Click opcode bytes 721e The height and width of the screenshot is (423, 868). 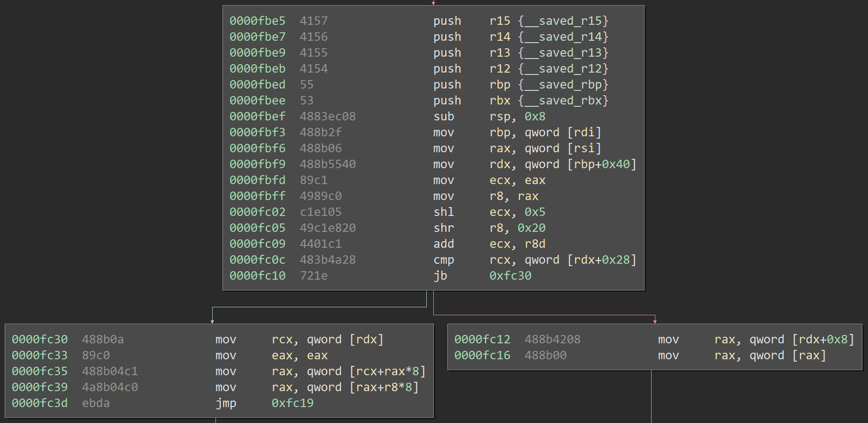(x=314, y=276)
